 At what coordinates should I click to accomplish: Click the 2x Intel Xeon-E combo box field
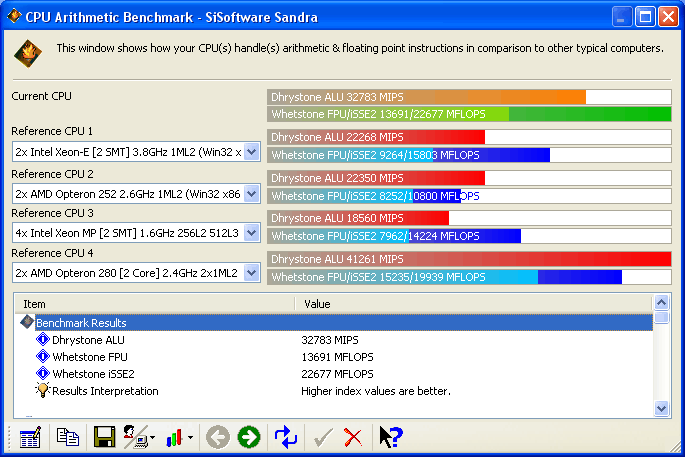click(136, 152)
